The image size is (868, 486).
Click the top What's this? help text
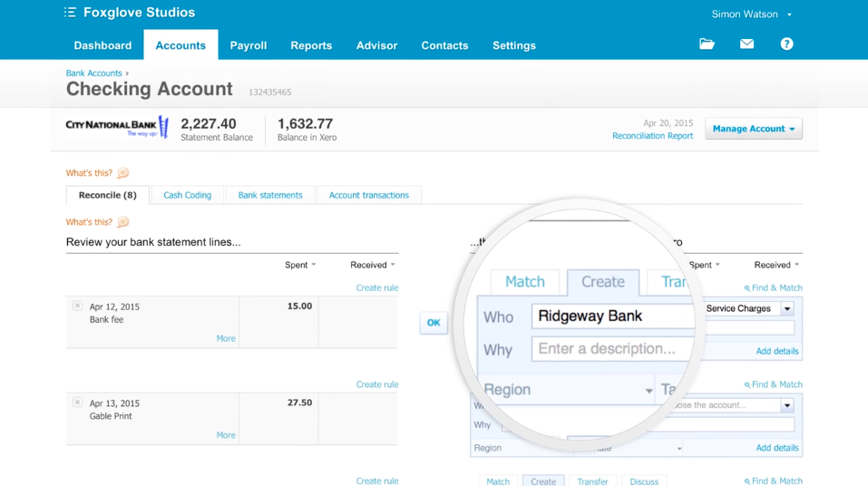click(89, 173)
